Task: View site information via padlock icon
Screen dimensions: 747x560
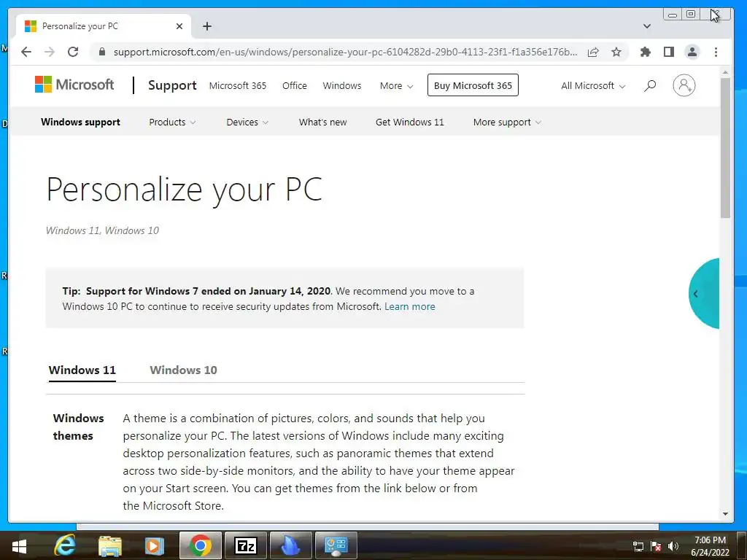Action: tap(101, 52)
